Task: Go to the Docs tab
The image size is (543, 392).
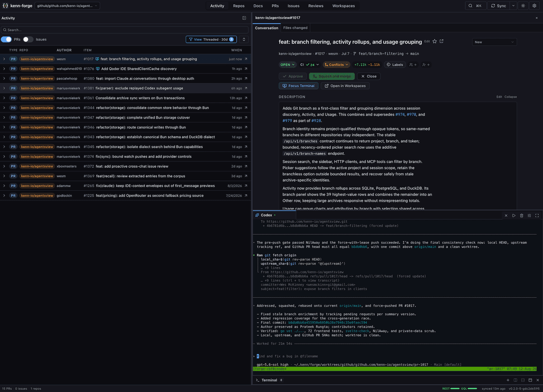Action: pos(258,6)
